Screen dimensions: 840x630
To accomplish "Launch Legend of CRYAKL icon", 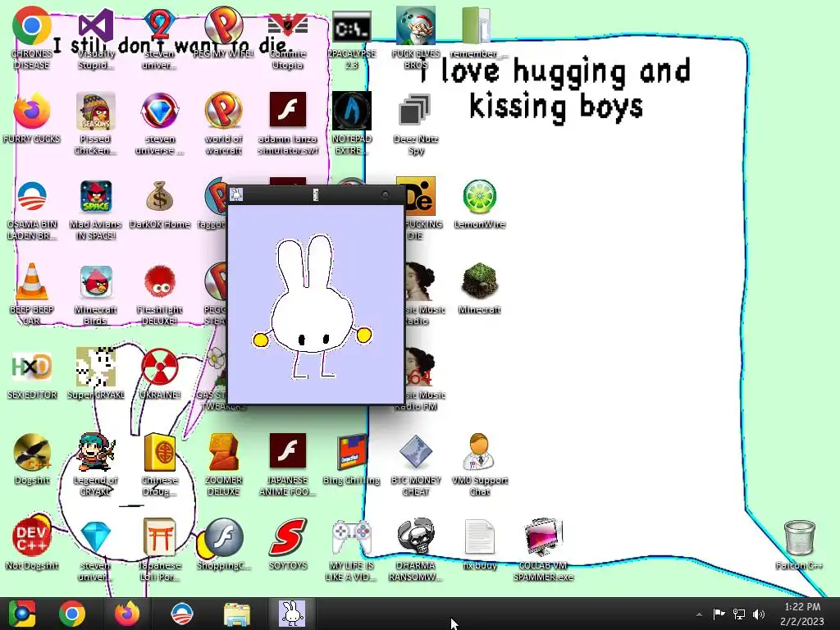I will 96,453.
